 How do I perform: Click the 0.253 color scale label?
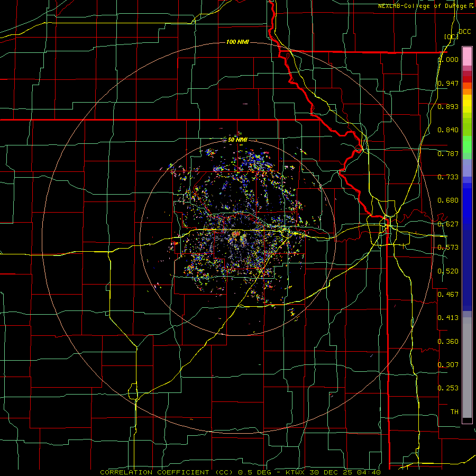pyautogui.click(x=448, y=388)
